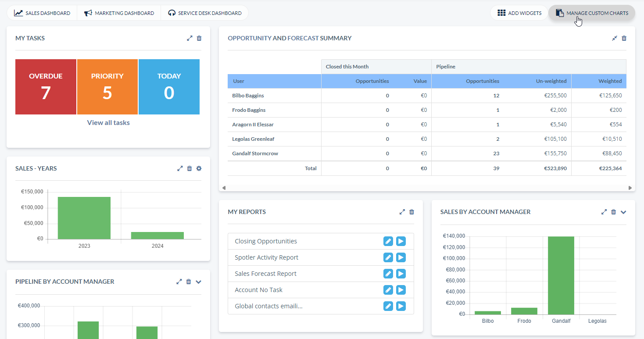Collapse the Opportunity and Forecast Summary widget
Screen dimensions: 644x339
pyautogui.click(x=615, y=38)
